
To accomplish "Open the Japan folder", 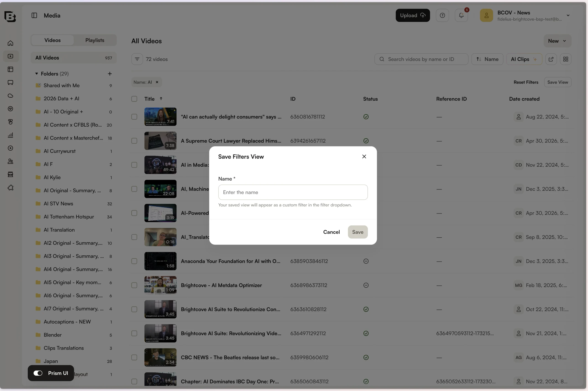I will coord(73,361).
